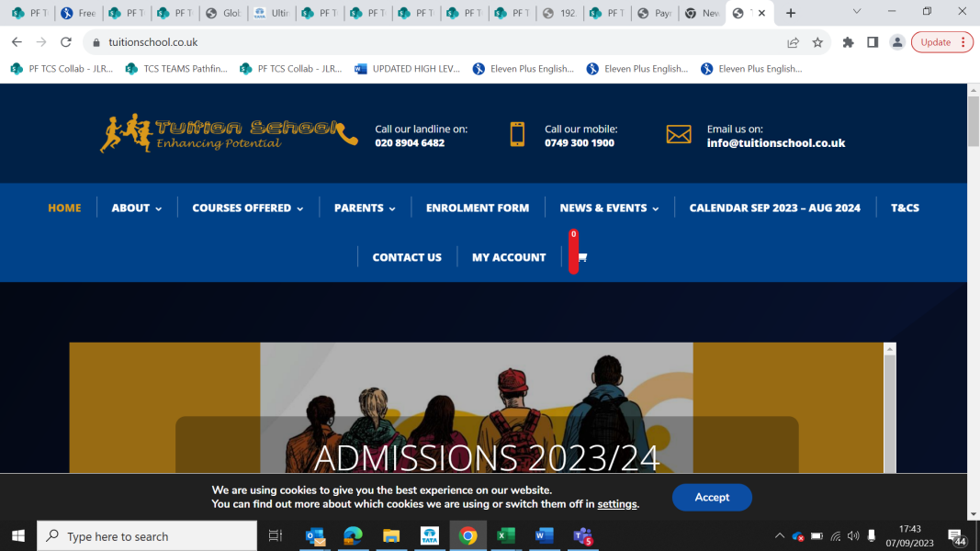980x551 pixels.
Task: Click inside the Windows taskbar search box
Action: click(147, 535)
